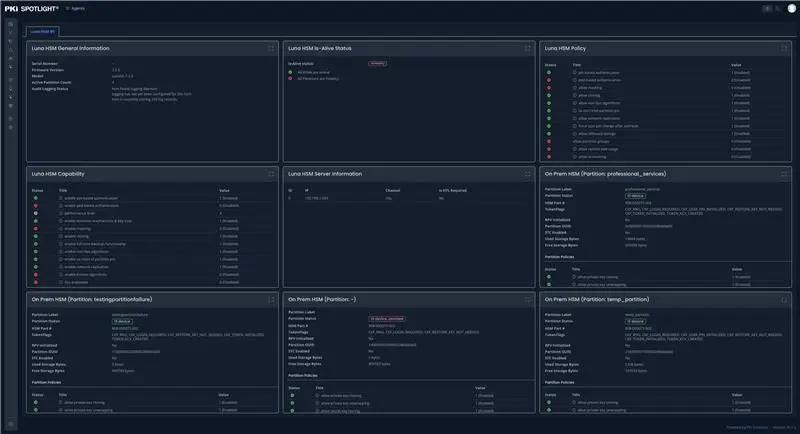800x434 pixels.
Task: Maximize the Luna HSM Is-Alive Status panel
Action: pos(528,48)
